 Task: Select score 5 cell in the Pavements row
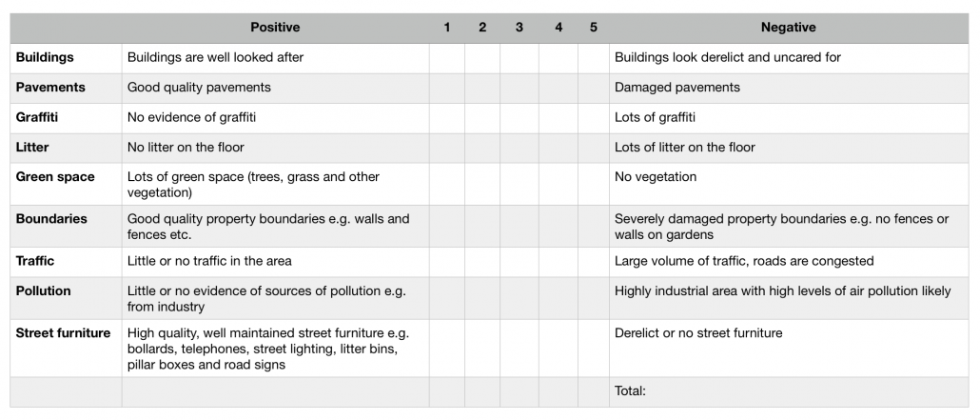point(593,88)
